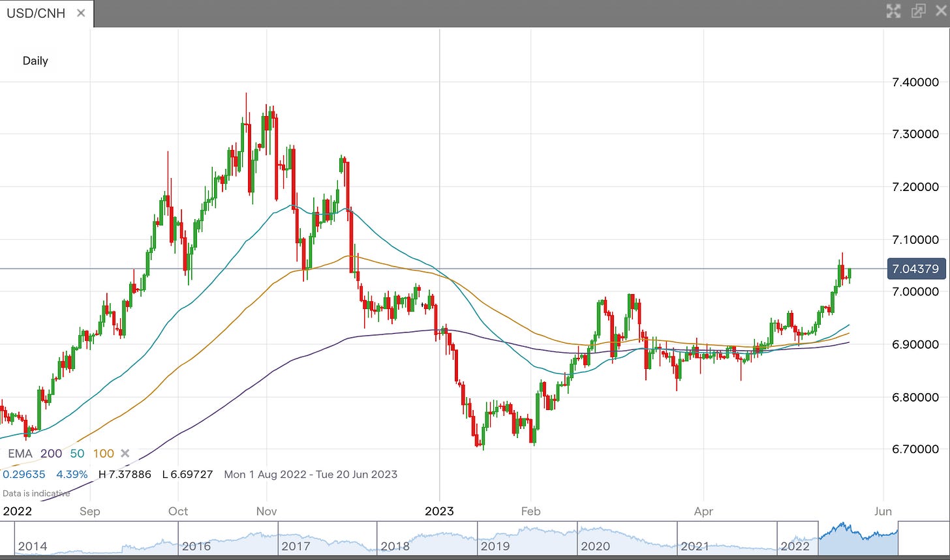Click the H 7.37886 high value
950x560 pixels.
pos(124,474)
